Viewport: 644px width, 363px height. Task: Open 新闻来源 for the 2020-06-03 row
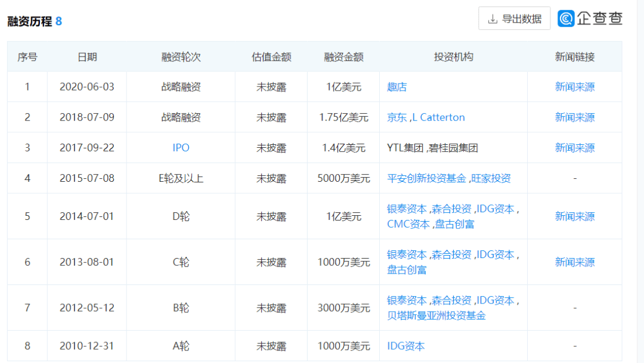(575, 87)
